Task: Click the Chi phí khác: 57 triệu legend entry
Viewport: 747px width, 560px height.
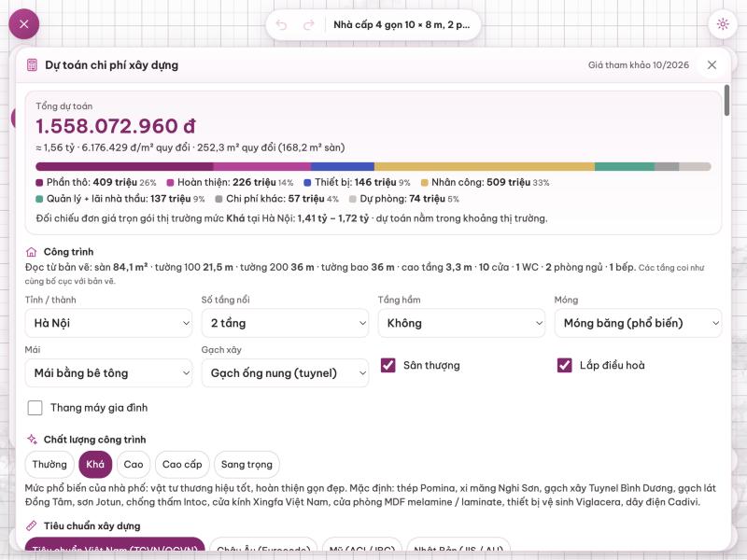Action: 276,199
